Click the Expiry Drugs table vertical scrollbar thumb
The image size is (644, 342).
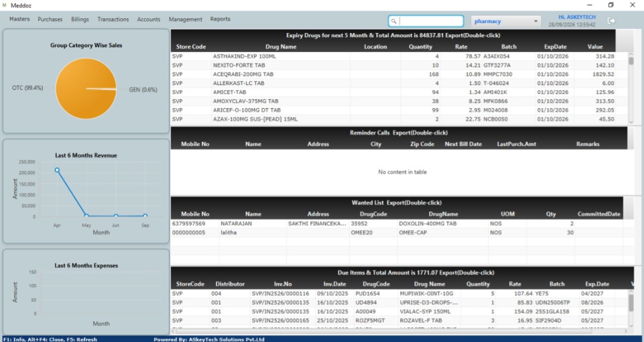[631, 60]
